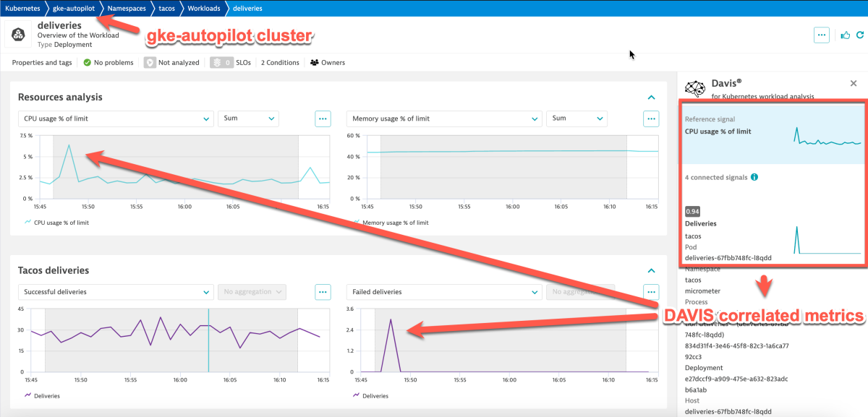Open the Memory usage chart options menu

point(650,119)
